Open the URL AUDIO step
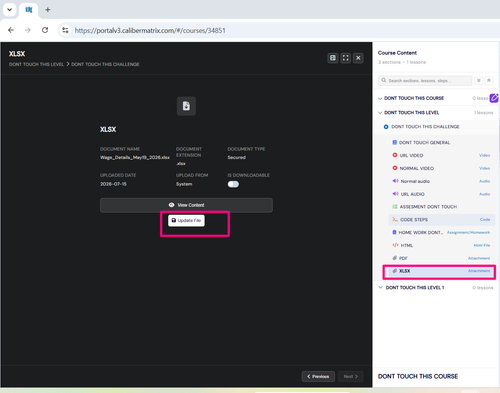The height and width of the screenshot is (393, 500). (x=442, y=194)
